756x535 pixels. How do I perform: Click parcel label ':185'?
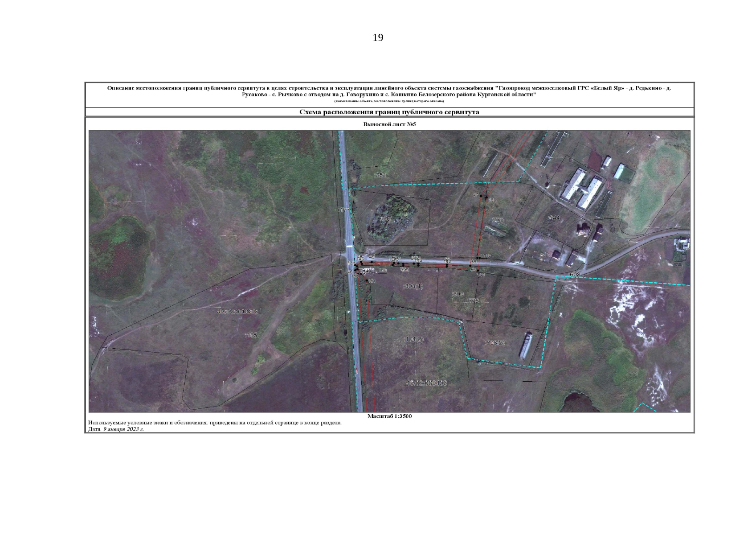click(x=251, y=334)
